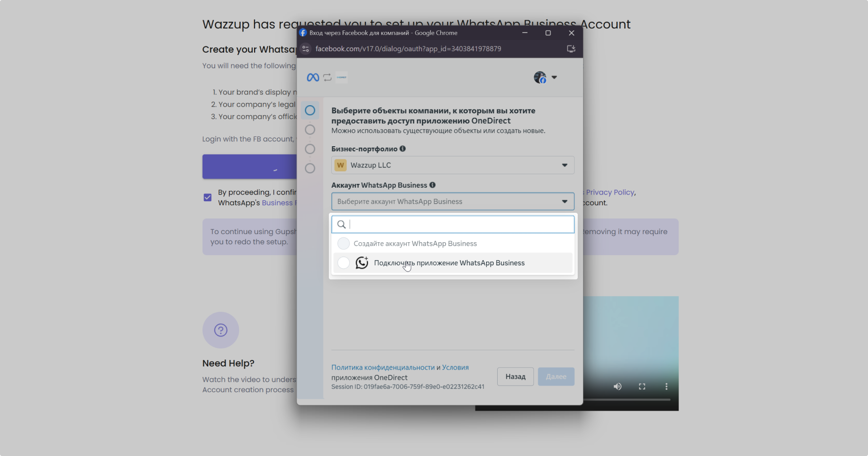
Task: Click the Need Help? heading
Action: (x=228, y=363)
